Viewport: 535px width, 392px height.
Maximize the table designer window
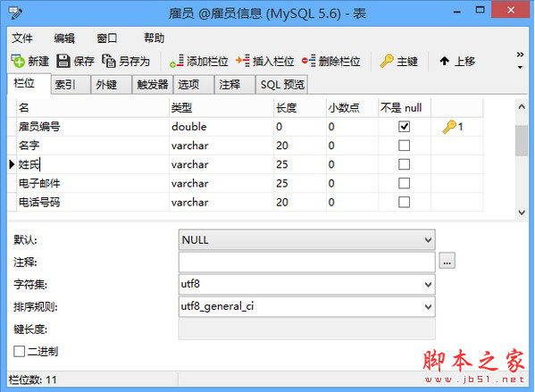pos(480,10)
